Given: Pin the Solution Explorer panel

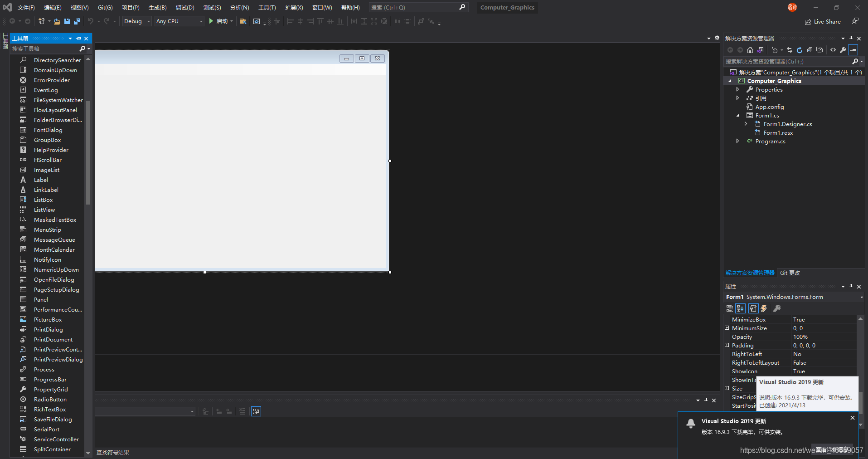Looking at the screenshot, I should click(851, 38).
